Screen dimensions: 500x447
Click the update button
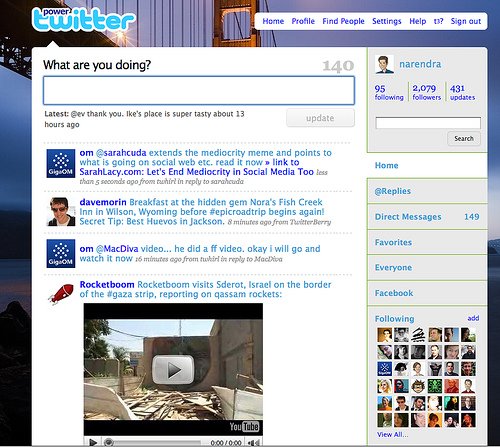point(320,118)
